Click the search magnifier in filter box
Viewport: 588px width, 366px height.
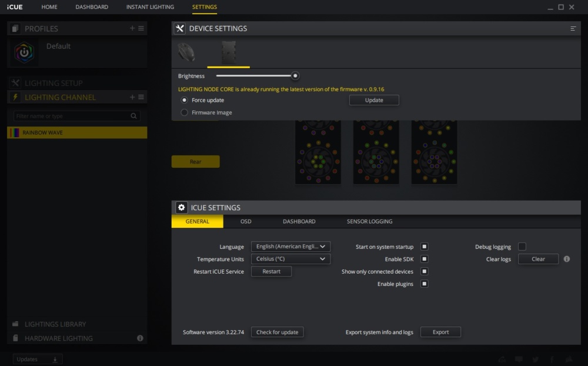(x=133, y=116)
